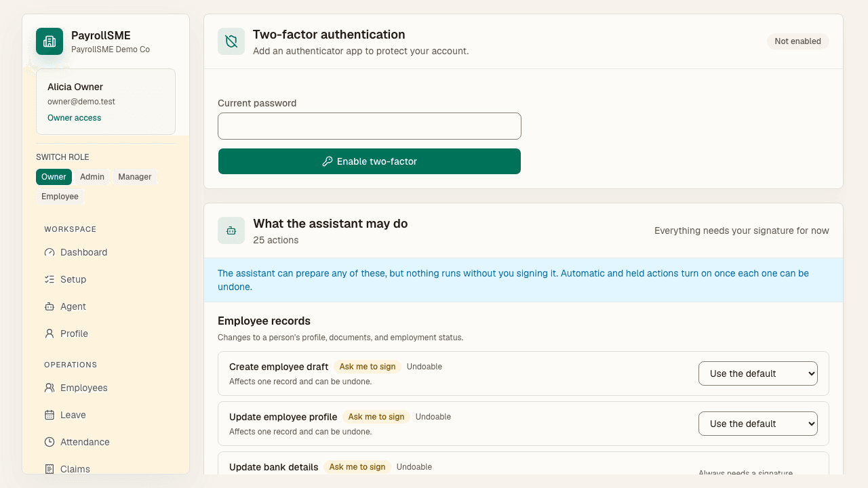
Task: Click the Setup checklist icon
Action: click(x=50, y=279)
